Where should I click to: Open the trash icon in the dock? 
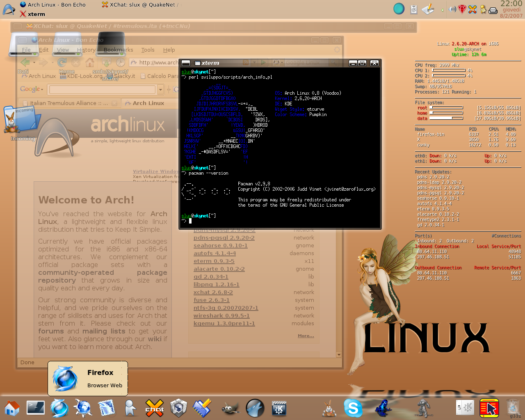click(513, 407)
